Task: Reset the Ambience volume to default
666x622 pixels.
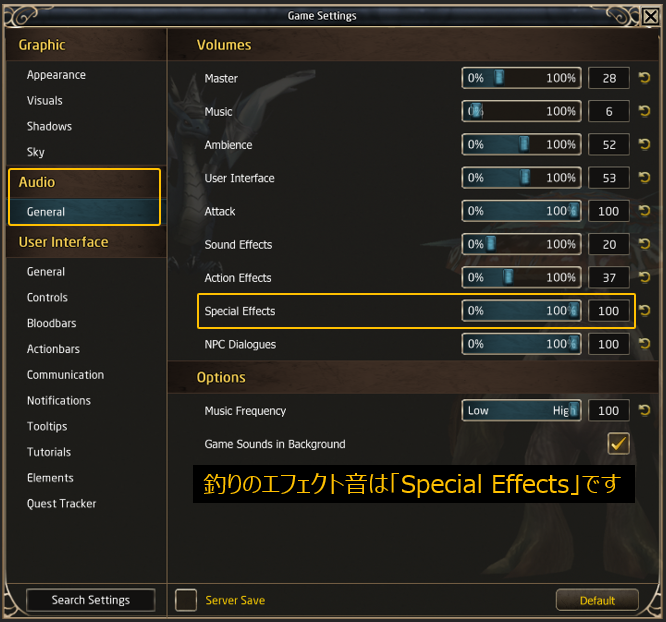Action: (x=644, y=144)
